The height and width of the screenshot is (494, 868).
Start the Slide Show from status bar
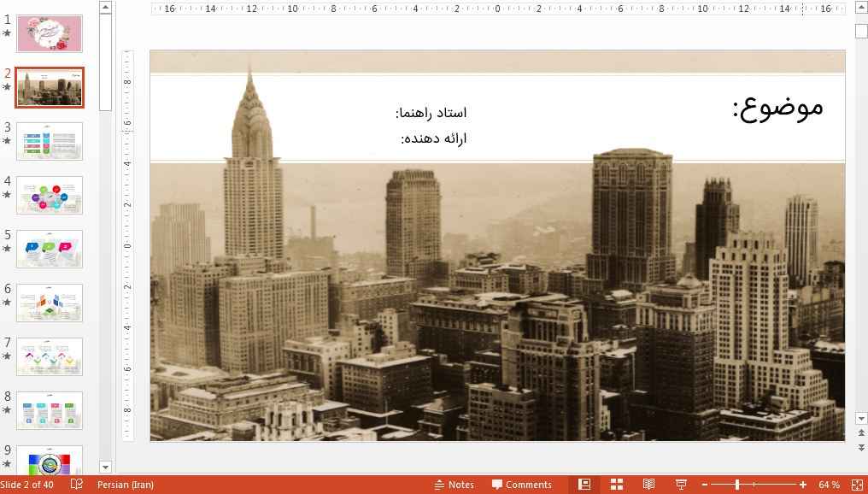pyautogui.click(x=681, y=485)
